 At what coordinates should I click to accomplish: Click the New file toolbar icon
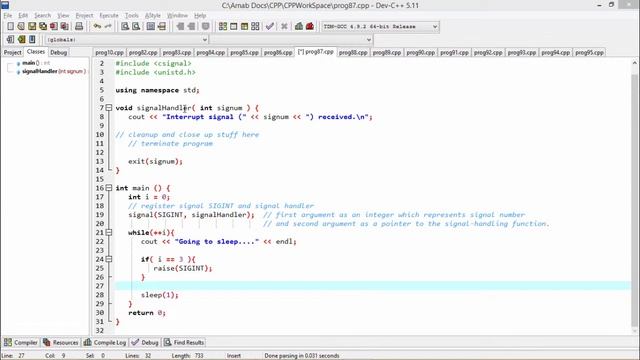click(x=10, y=27)
